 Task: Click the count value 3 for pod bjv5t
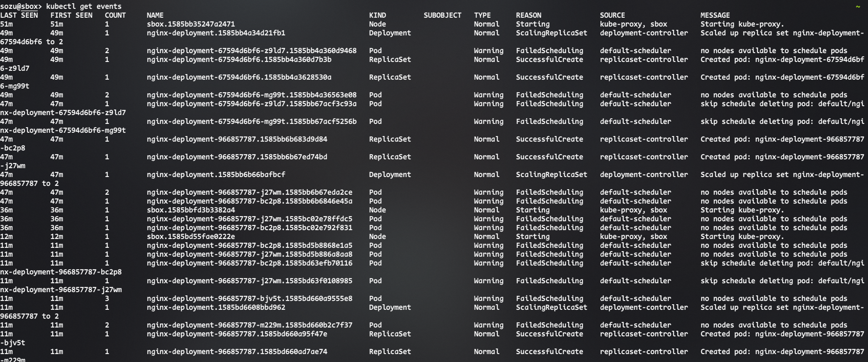click(x=107, y=299)
